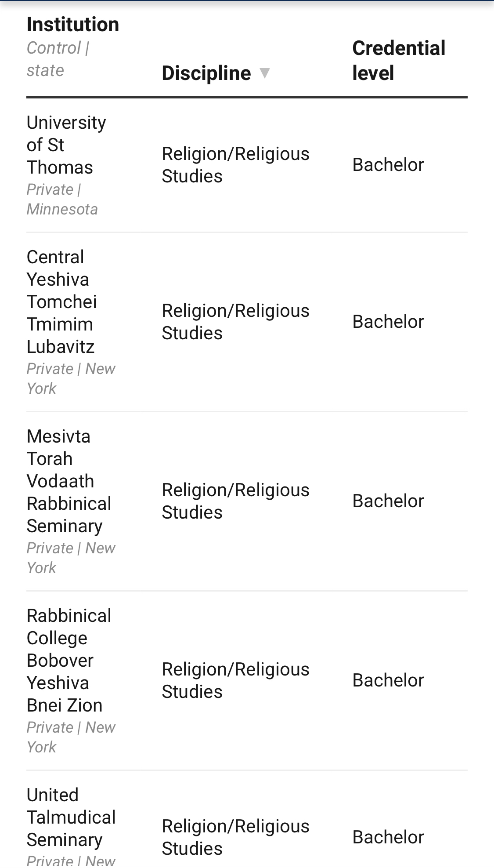Image resolution: width=494 pixels, height=868 pixels.
Task: Click Bachelor credential for United Talmudical Seminary
Action: coord(388,837)
